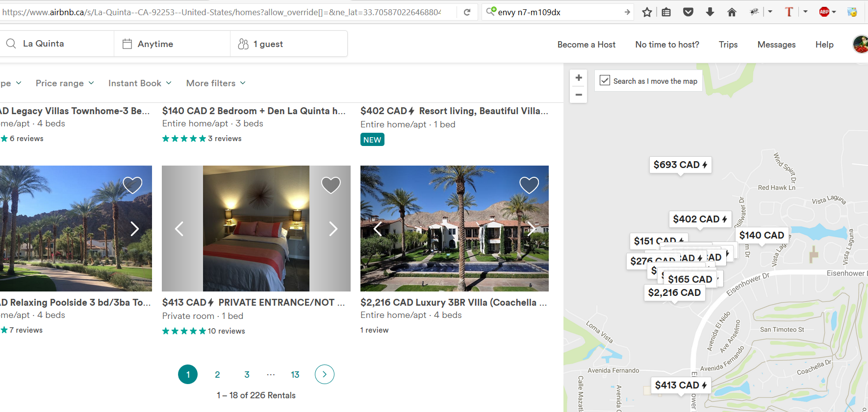Click the map zoom in plus button
This screenshot has width=868, height=412.
pos(579,78)
